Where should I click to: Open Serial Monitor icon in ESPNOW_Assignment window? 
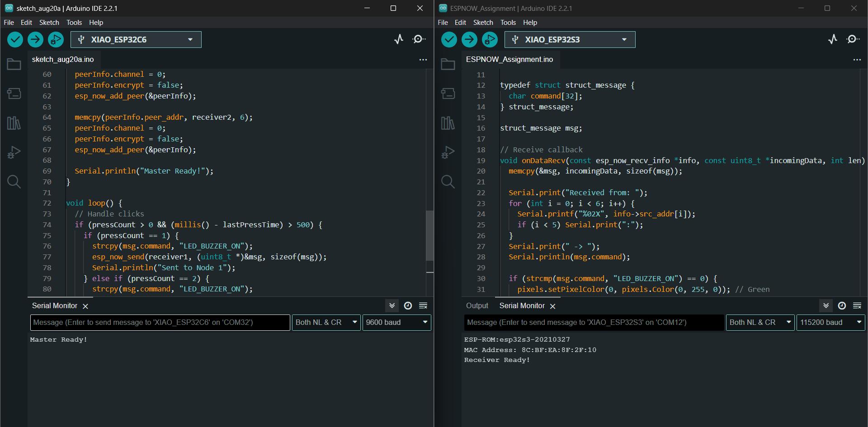pos(853,39)
